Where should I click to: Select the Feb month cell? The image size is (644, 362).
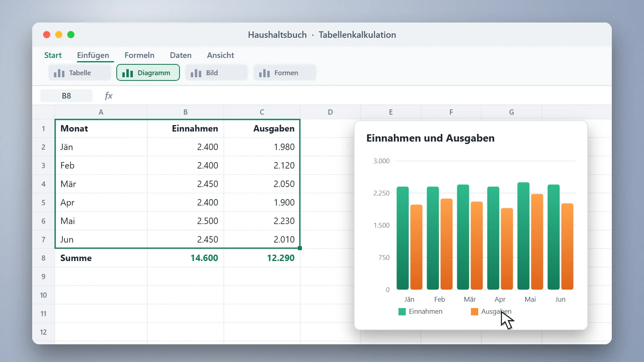click(x=101, y=166)
